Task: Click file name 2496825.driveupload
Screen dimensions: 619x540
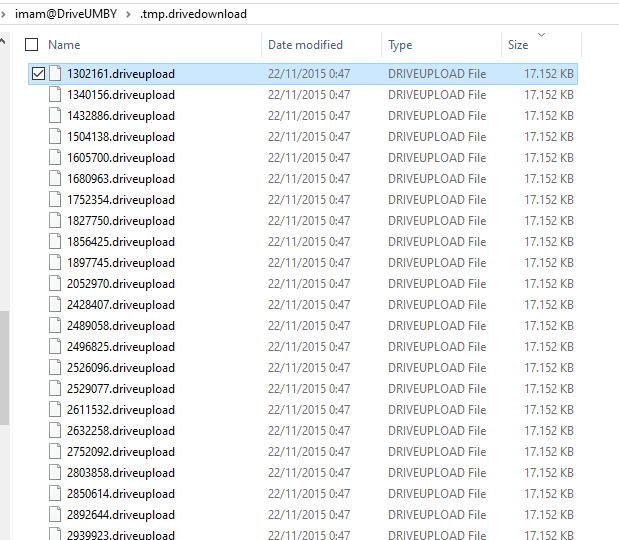Action: point(121,347)
